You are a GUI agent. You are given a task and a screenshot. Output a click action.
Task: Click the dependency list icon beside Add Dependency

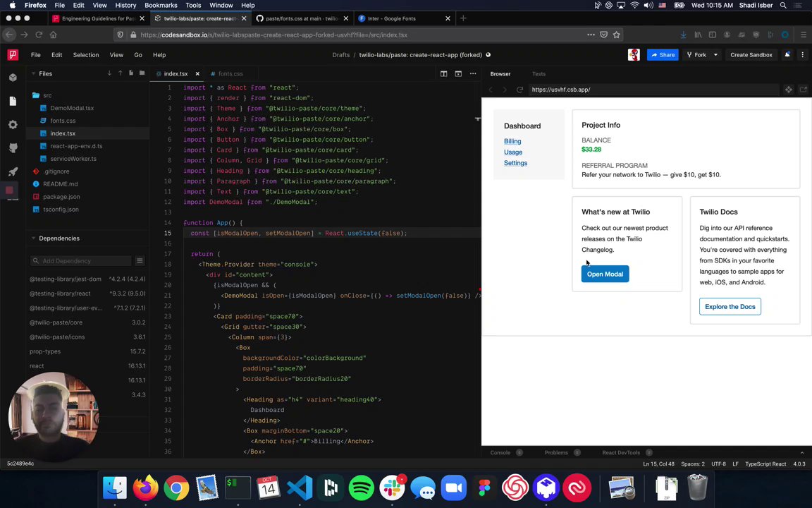coord(140,261)
